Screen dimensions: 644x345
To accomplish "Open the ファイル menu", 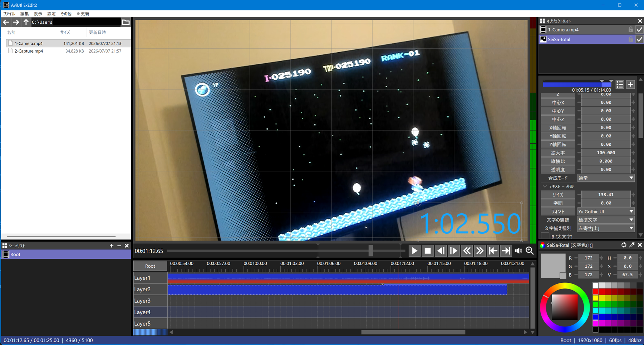I will (x=9, y=14).
